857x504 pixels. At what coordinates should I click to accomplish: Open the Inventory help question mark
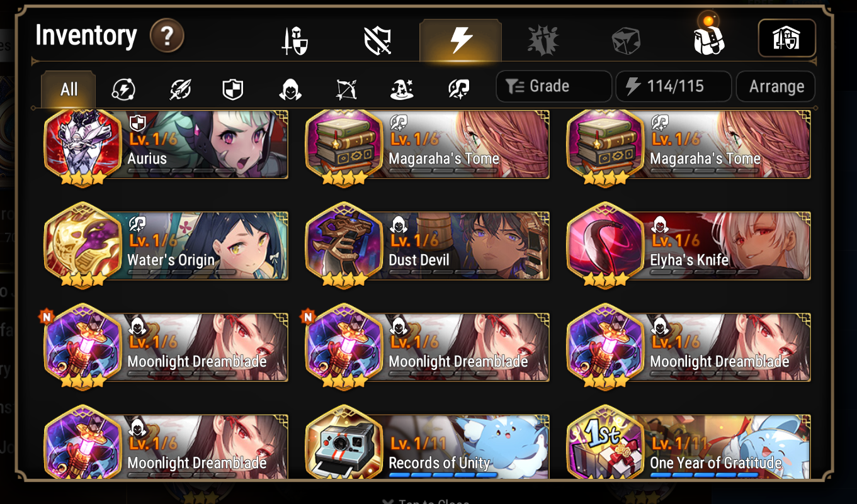pyautogui.click(x=167, y=36)
